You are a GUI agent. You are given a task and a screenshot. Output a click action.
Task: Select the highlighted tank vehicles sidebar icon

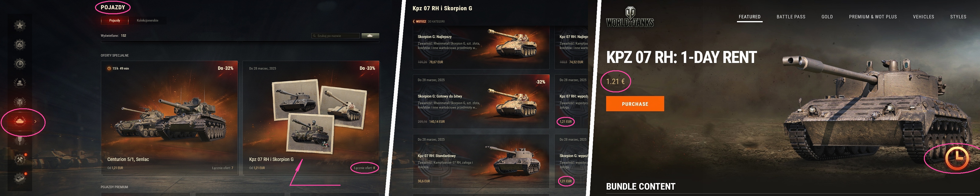(20, 121)
